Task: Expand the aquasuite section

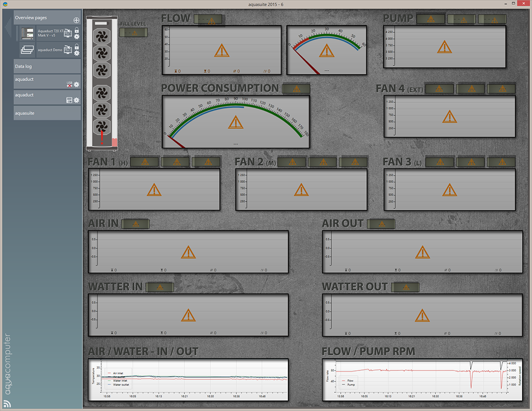Action: coord(47,113)
